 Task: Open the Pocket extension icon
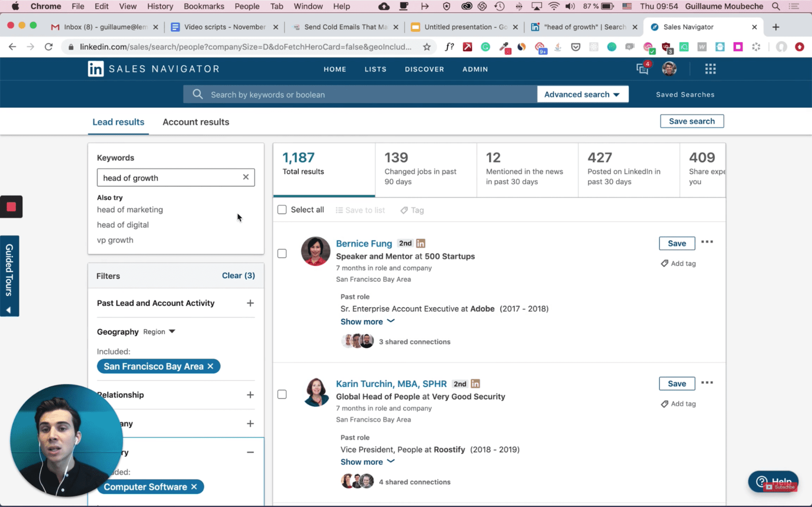576,47
